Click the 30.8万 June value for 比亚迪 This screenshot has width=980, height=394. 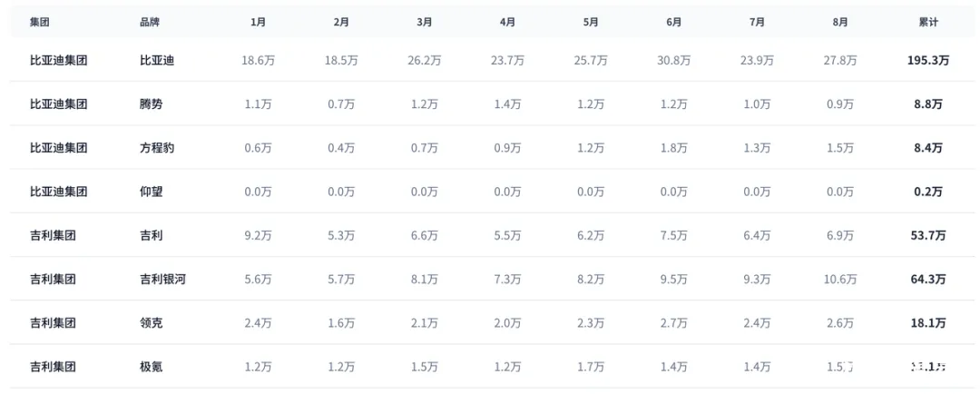(674, 61)
